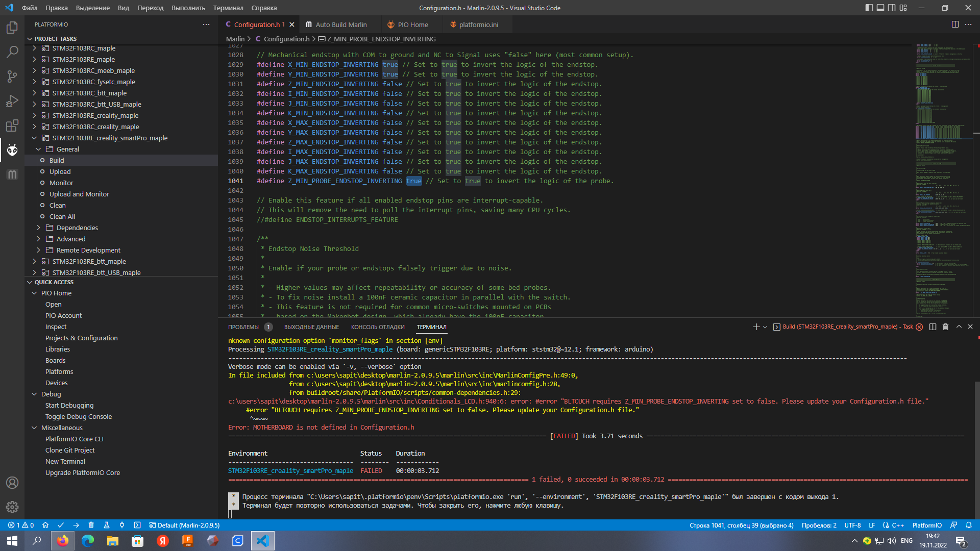Viewport: 980px width, 551px height.
Task: Click the Serial Monitor plug icon in the status bar
Action: point(122,525)
